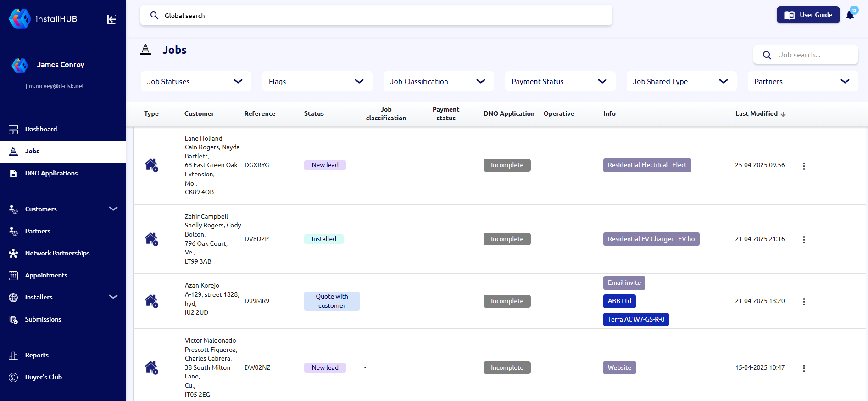The height and width of the screenshot is (401, 868).
Task: Open the User Guide button
Action: [x=808, y=15]
